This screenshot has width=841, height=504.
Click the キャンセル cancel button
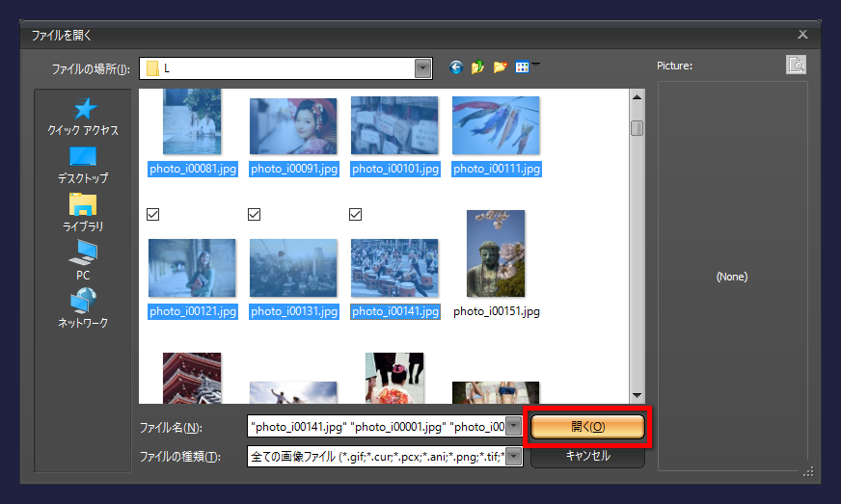point(587,456)
